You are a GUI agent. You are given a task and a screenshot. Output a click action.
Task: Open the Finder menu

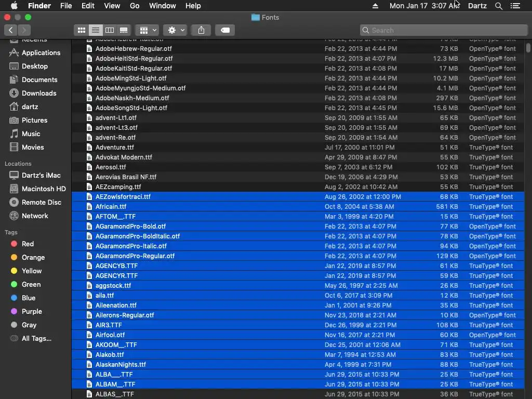[x=39, y=6]
